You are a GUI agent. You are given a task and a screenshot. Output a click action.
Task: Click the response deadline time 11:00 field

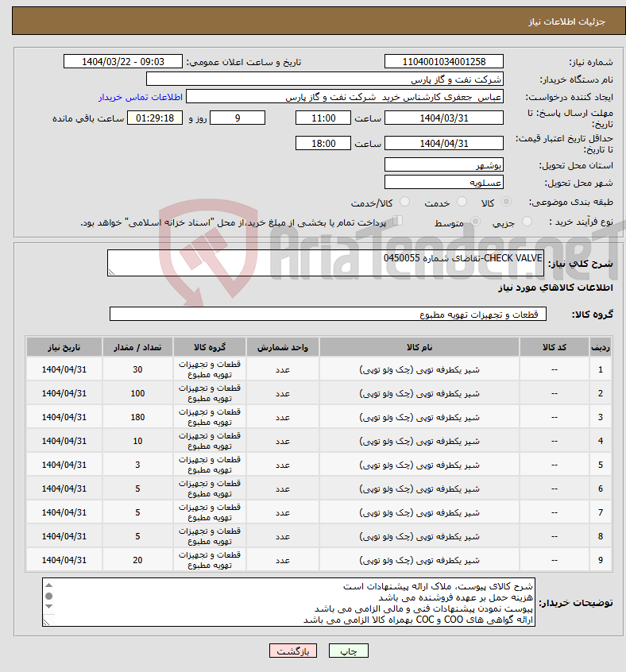323,118
